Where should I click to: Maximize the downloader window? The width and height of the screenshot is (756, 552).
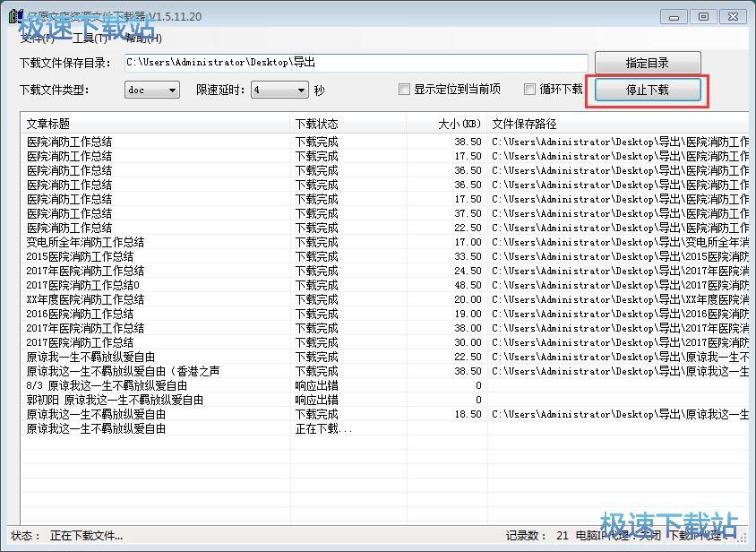tap(703, 17)
